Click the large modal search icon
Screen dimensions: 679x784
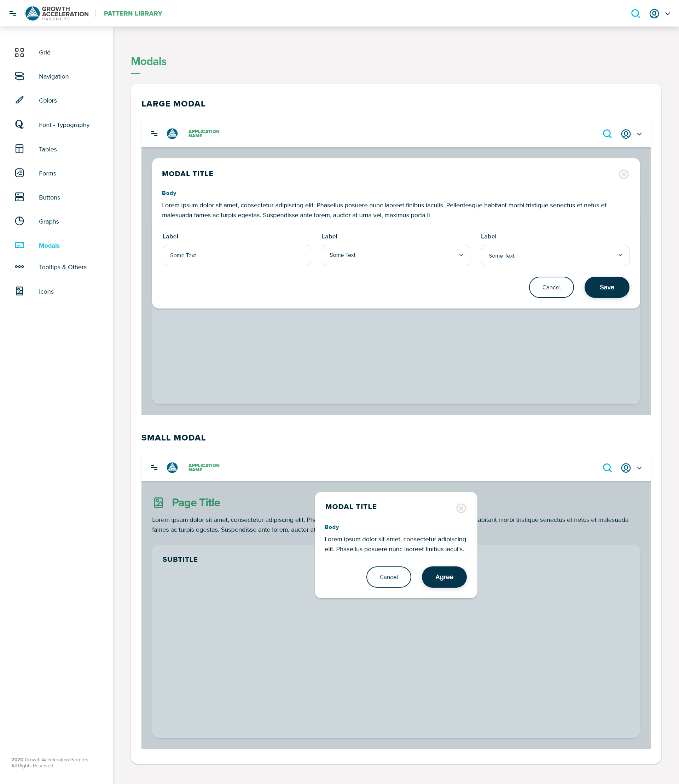tap(607, 134)
